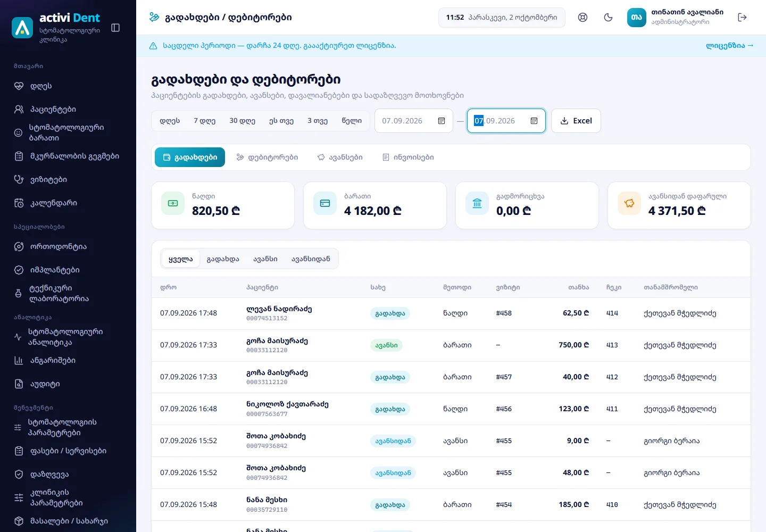Open the help lifebuoy icon in header
The width and height of the screenshot is (766, 532).
583,18
